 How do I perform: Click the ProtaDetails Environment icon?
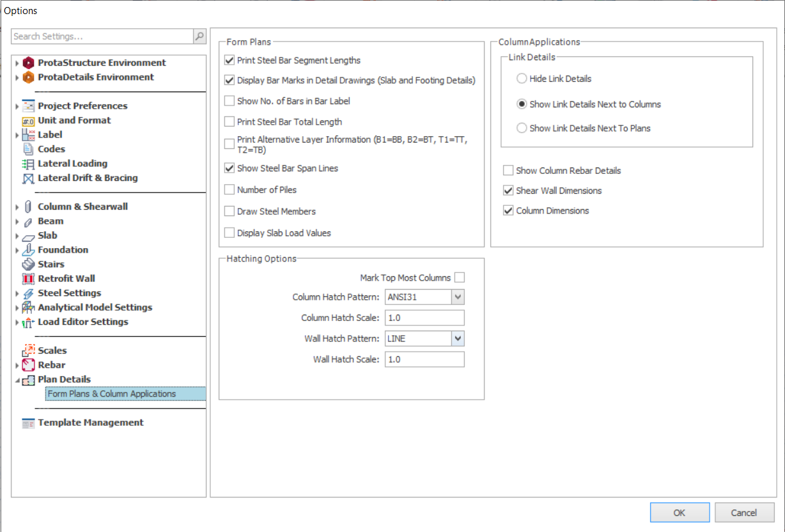pyautogui.click(x=28, y=77)
